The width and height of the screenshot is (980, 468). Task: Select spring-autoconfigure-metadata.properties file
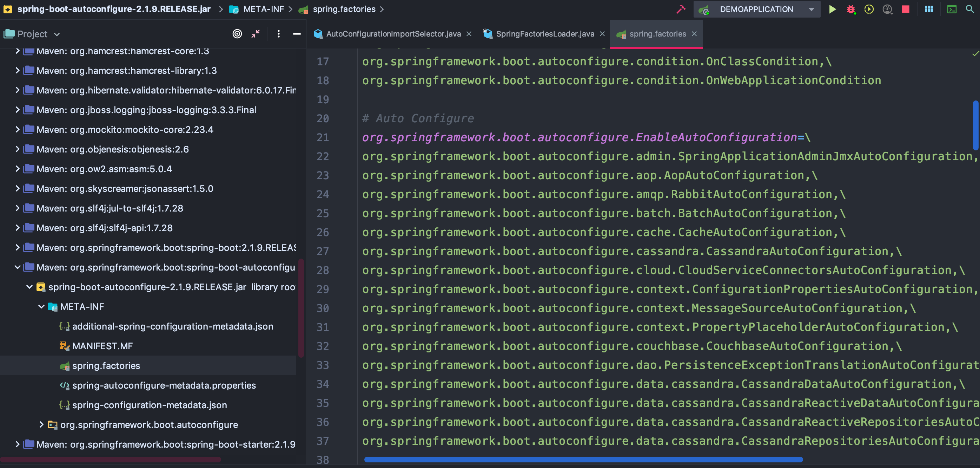[x=164, y=385]
